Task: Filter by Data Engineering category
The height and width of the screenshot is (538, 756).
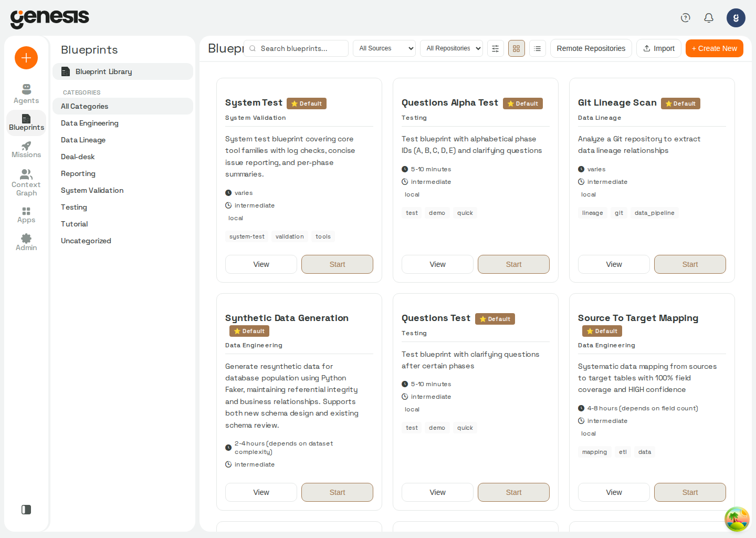Action: tap(123, 123)
